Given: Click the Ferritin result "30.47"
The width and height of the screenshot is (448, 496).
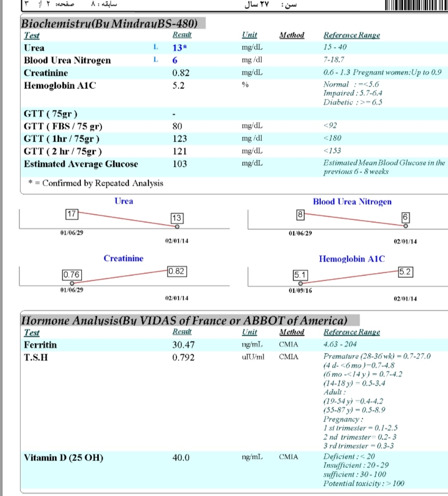Looking at the screenshot, I should coord(183,345).
